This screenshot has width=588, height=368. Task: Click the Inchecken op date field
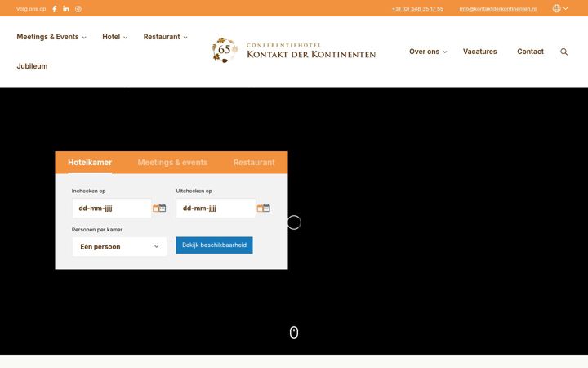point(112,208)
